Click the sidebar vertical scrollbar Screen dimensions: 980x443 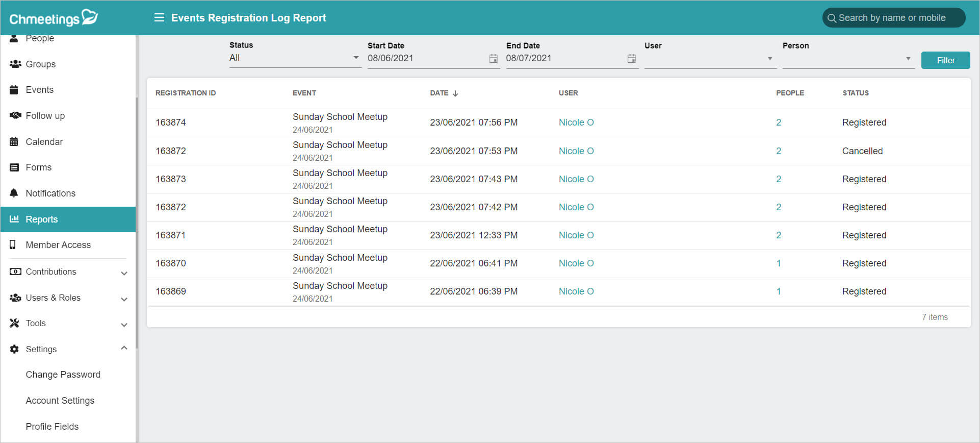[x=137, y=222]
